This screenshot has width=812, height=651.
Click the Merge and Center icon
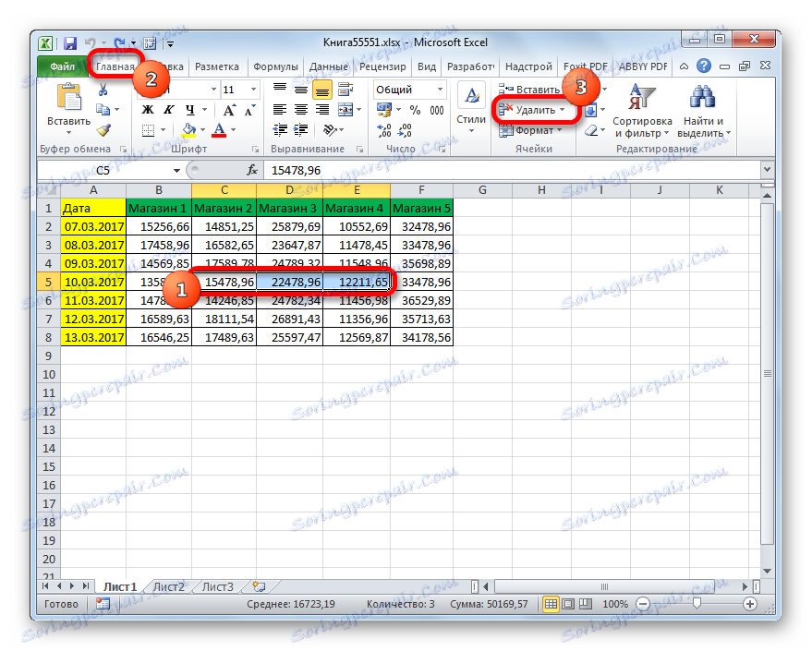point(345,110)
